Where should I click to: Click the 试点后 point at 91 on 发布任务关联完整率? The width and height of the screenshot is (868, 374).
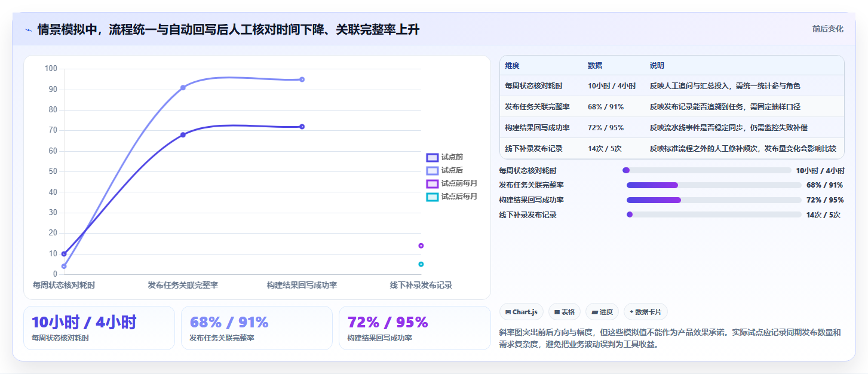[183, 88]
